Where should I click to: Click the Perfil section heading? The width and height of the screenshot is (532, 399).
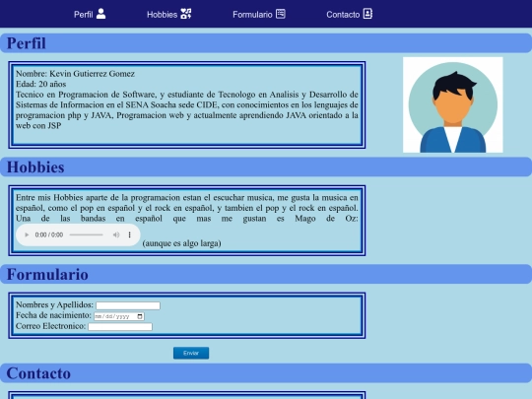tap(27, 43)
